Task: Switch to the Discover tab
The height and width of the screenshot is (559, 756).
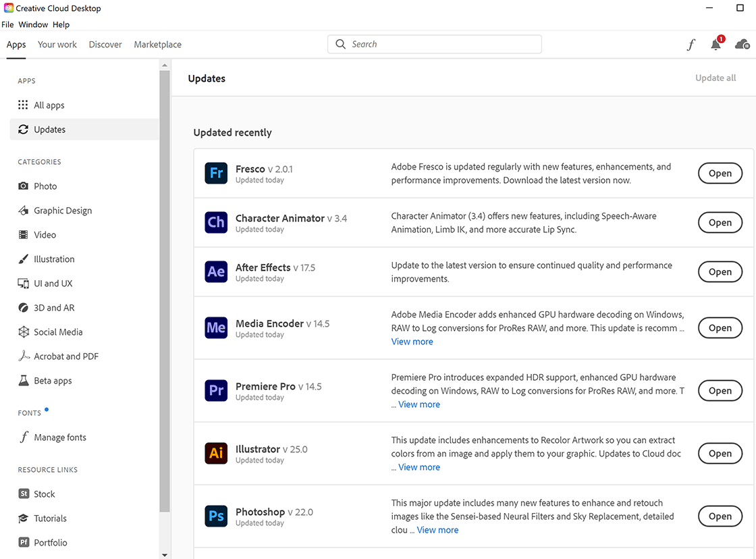Action: click(105, 45)
